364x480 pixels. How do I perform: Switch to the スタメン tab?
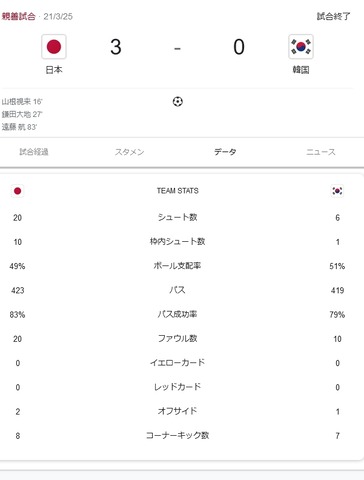(x=129, y=152)
